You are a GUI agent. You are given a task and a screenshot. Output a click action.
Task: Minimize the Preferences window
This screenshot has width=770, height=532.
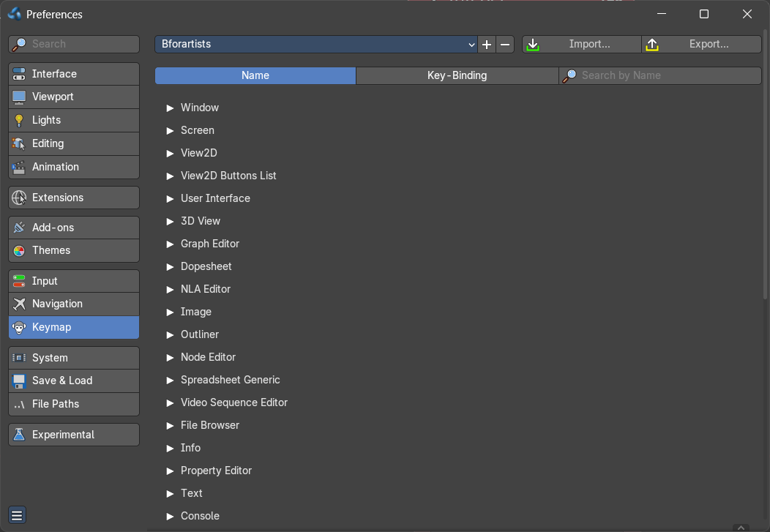[x=662, y=14]
